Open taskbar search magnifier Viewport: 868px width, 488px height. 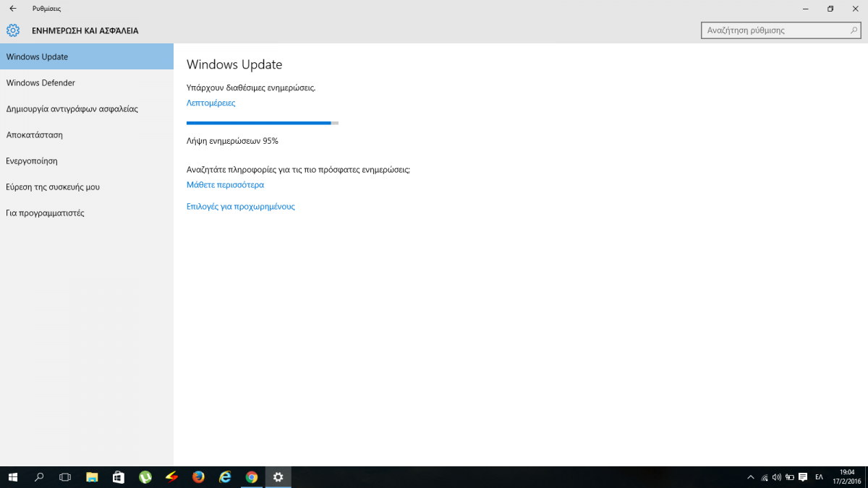(x=39, y=477)
